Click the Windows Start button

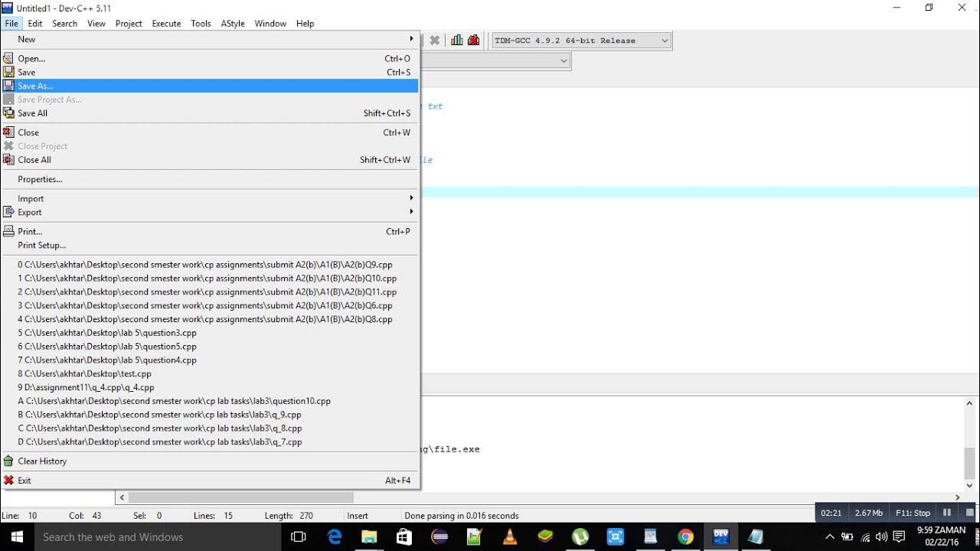click(16, 536)
